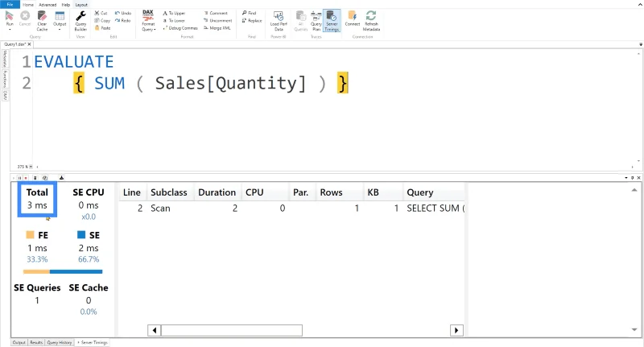This screenshot has width=644, height=347.
Task: Click the timings grid right scroll arrow
Action: point(456,330)
